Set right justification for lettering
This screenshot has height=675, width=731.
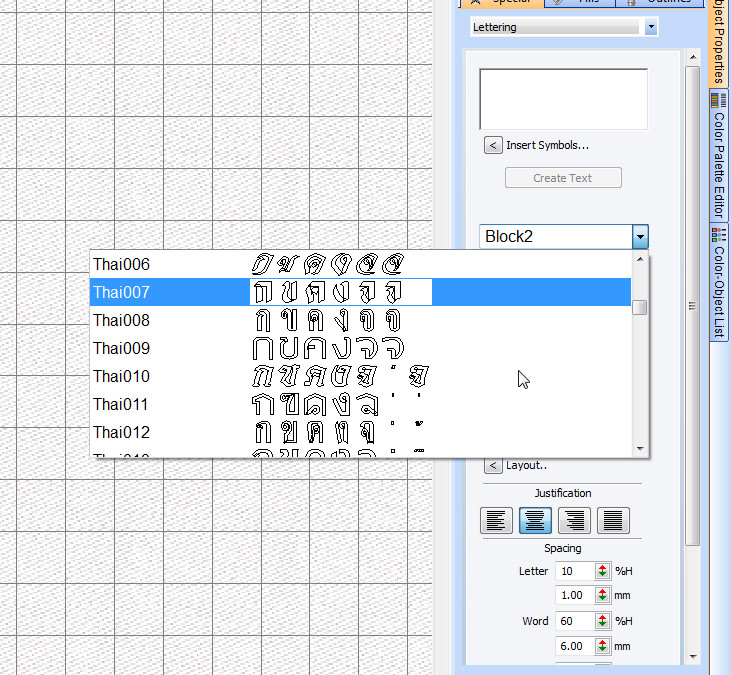[x=574, y=520]
